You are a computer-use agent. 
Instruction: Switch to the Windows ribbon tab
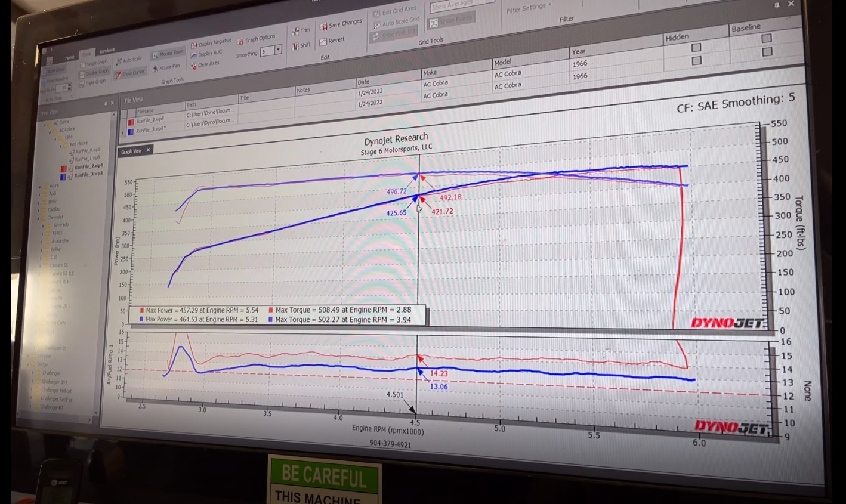(x=107, y=51)
